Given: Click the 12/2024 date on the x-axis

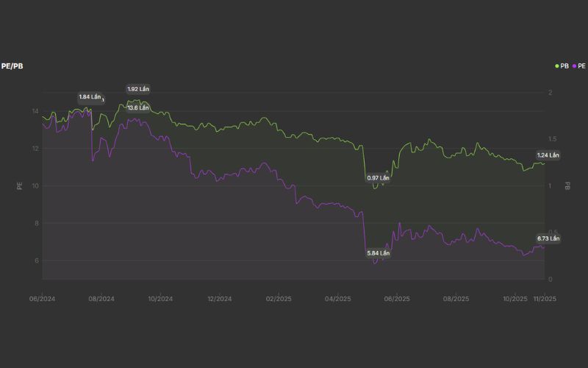Looking at the screenshot, I should click(219, 299).
